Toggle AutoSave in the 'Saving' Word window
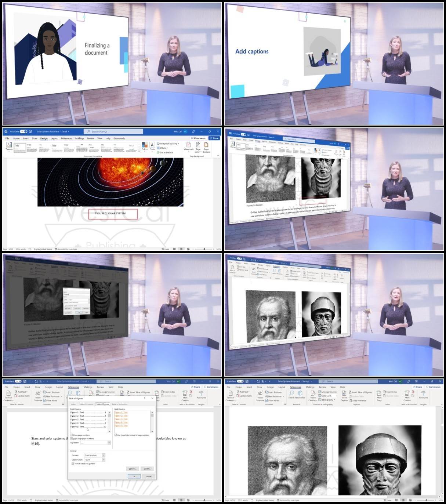This screenshot has width=446, height=504. click(x=240, y=381)
